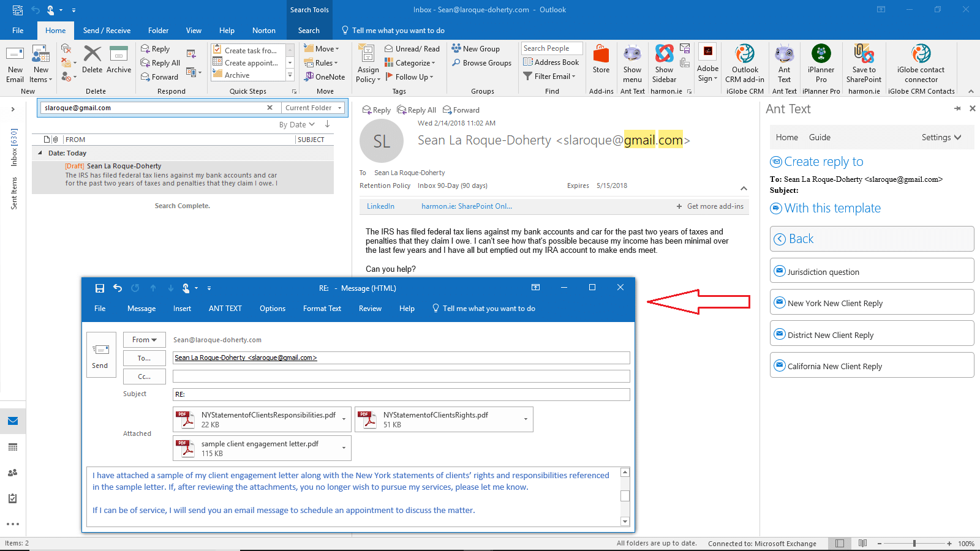Show the harmon.ie sidebar
Viewport: 980px width, 551px height.
click(664, 64)
